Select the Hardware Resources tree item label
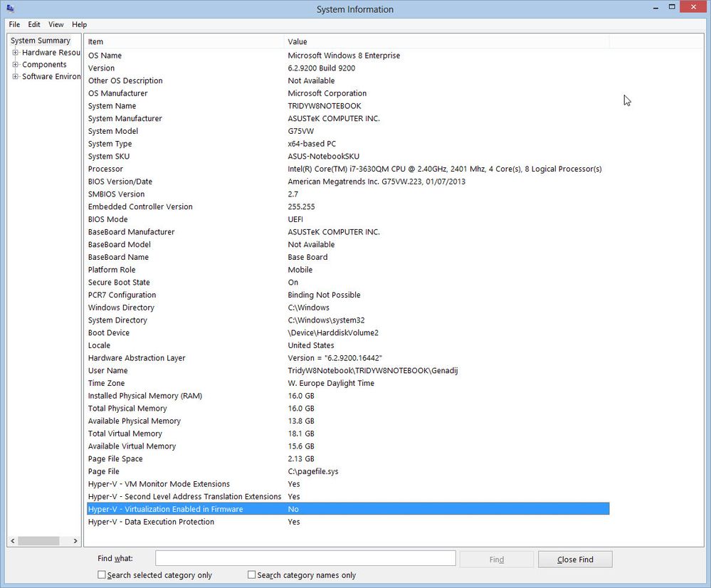 [51, 53]
